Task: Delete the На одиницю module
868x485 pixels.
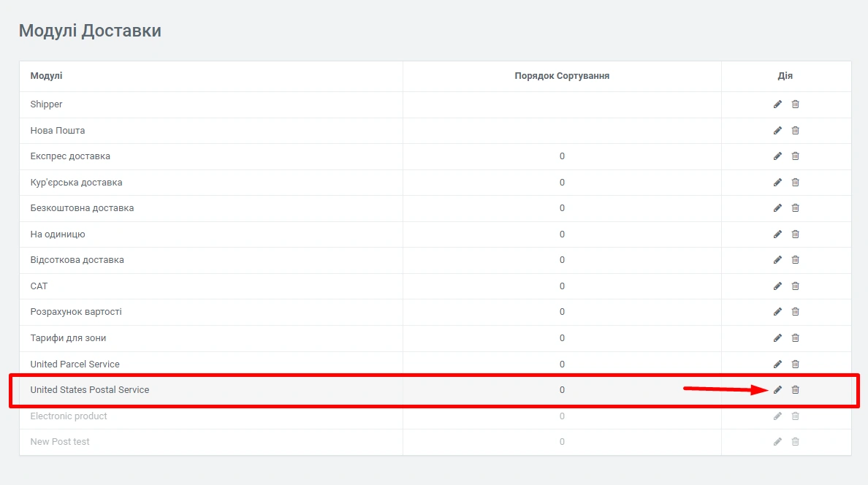Action: click(796, 234)
